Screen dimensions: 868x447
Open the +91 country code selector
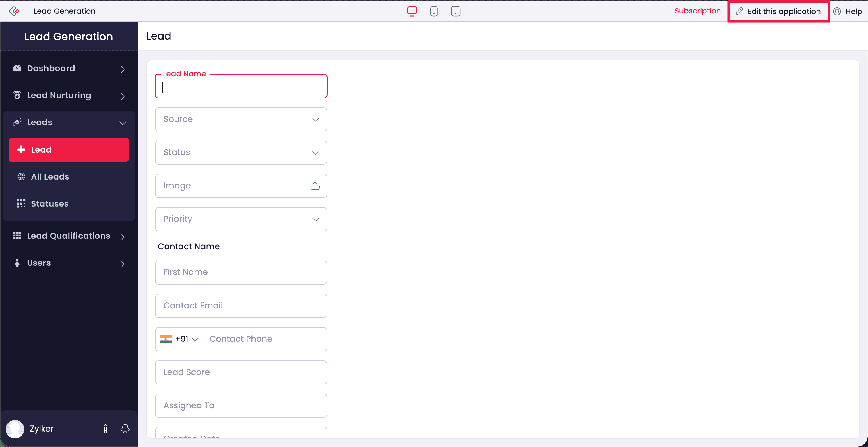[x=180, y=339]
